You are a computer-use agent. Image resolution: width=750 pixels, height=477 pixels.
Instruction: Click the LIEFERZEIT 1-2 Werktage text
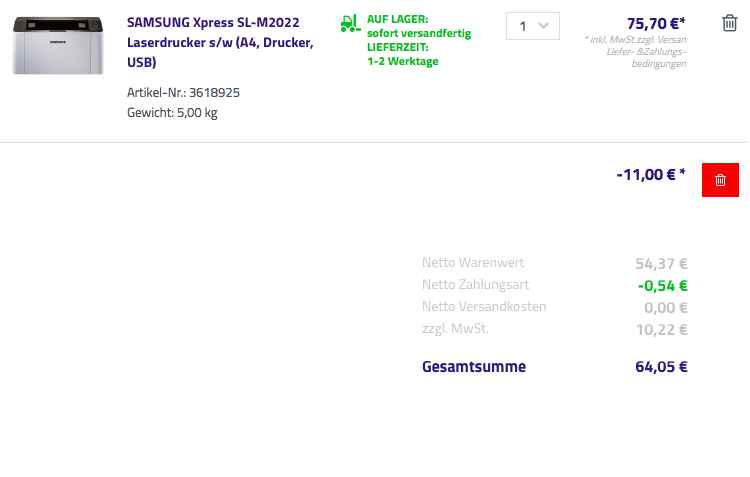pos(402,54)
